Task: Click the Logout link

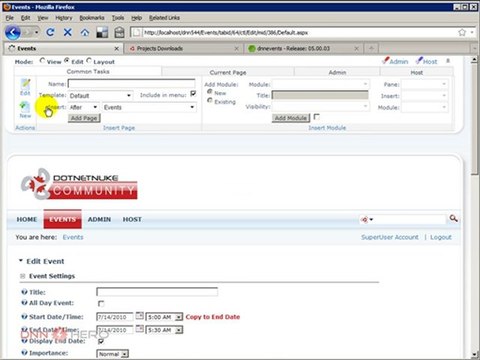Action: (441, 237)
